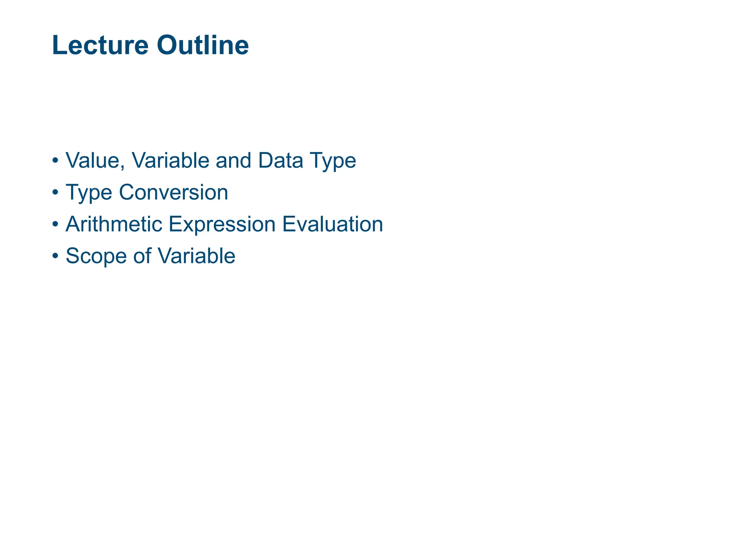Screen dimensions: 747x560
Task: Click the word 'and' in first bullet
Action: 233,160
